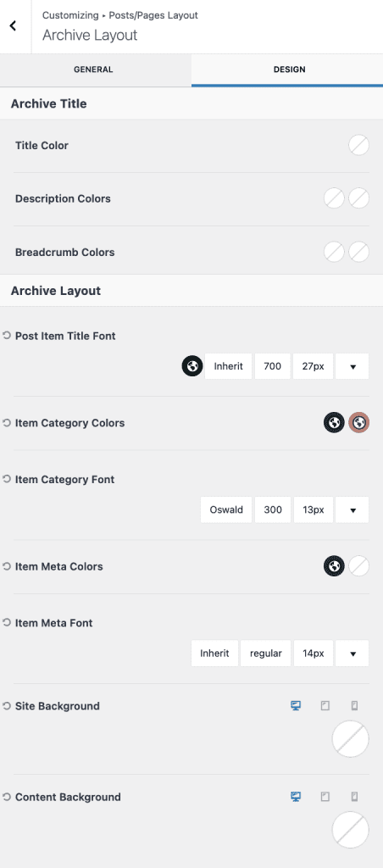
Task: Select desktop device icon for Site Background
Action: tap(296, 706)
